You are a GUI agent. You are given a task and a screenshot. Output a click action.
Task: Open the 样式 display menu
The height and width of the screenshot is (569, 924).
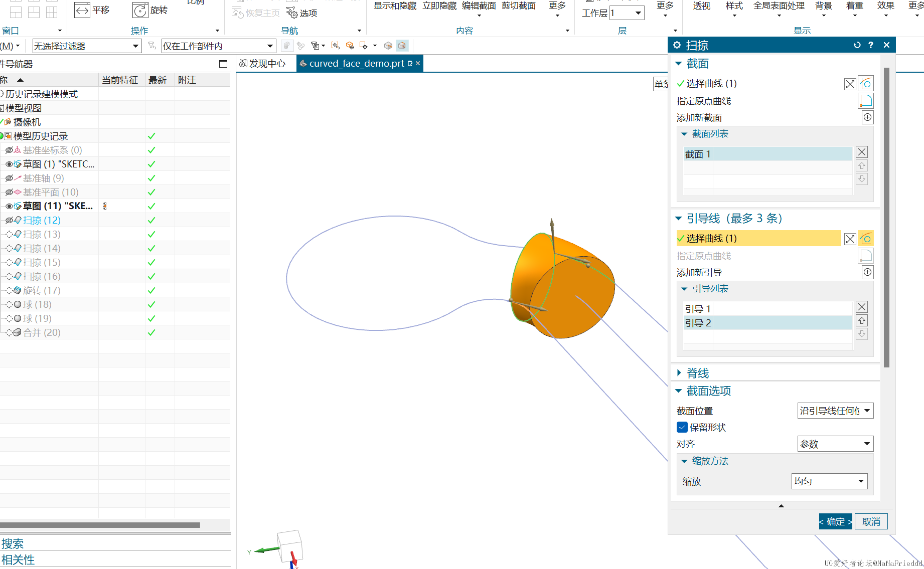[734, 9]
